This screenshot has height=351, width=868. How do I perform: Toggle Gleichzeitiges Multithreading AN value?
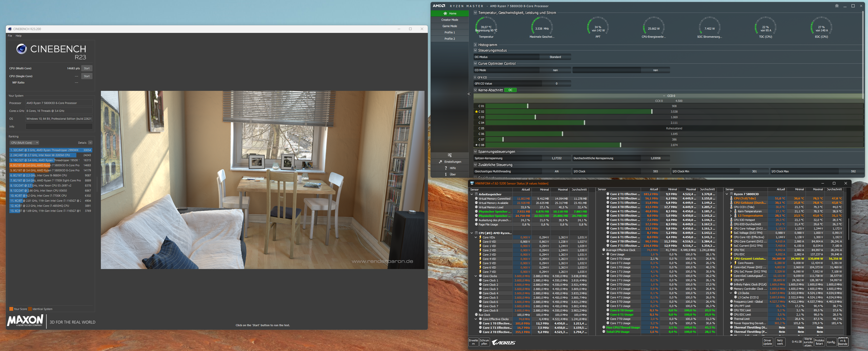pos(556,171)
